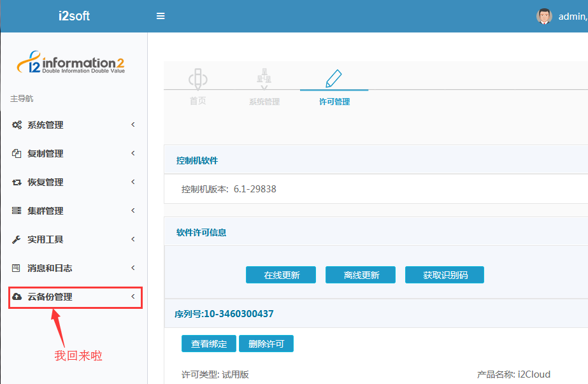Click the 在线更新 button

(x=282, y=275)
